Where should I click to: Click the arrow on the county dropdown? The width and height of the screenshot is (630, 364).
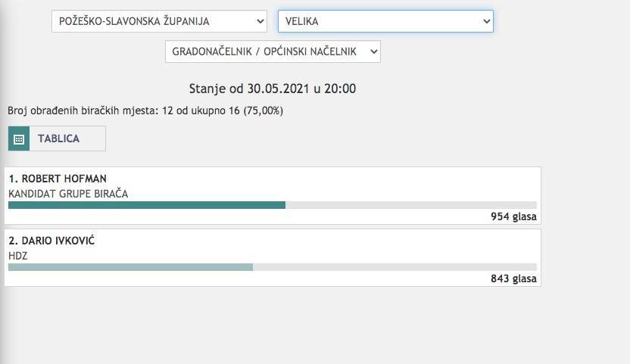tap(260, 21)
